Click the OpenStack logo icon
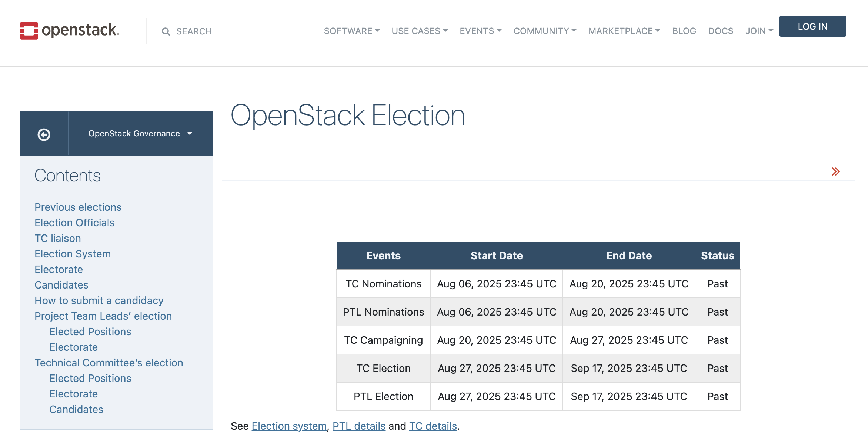Screen dimensions: 868x443 tap(29, 31)
